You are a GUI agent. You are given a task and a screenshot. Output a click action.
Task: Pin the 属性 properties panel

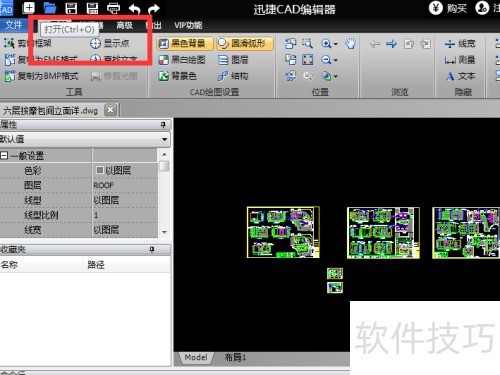pos(163,125)
